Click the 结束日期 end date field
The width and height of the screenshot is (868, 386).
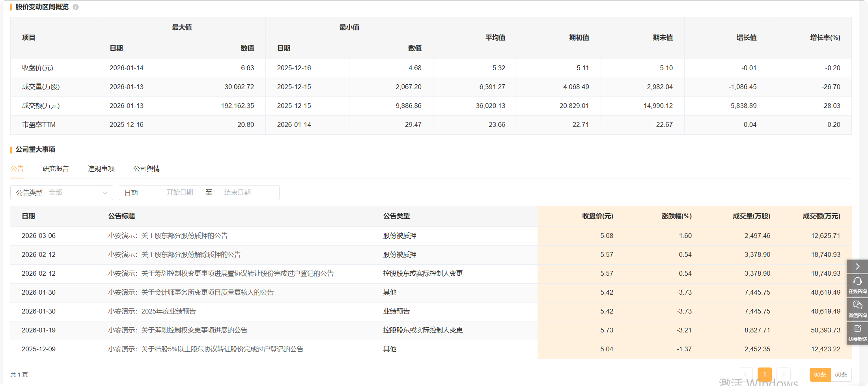coord(237,193)
